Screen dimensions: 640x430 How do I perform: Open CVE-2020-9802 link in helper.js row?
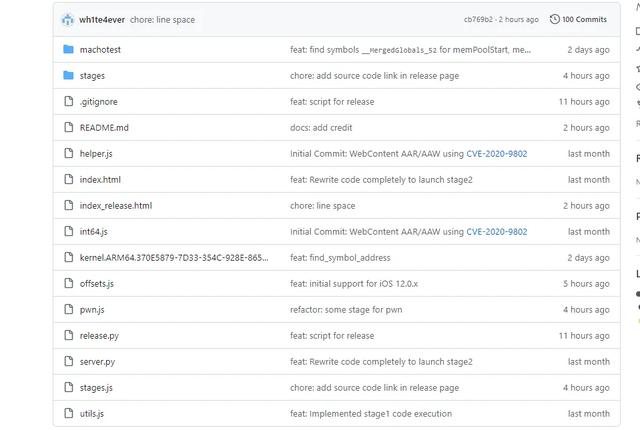[497, 154]
